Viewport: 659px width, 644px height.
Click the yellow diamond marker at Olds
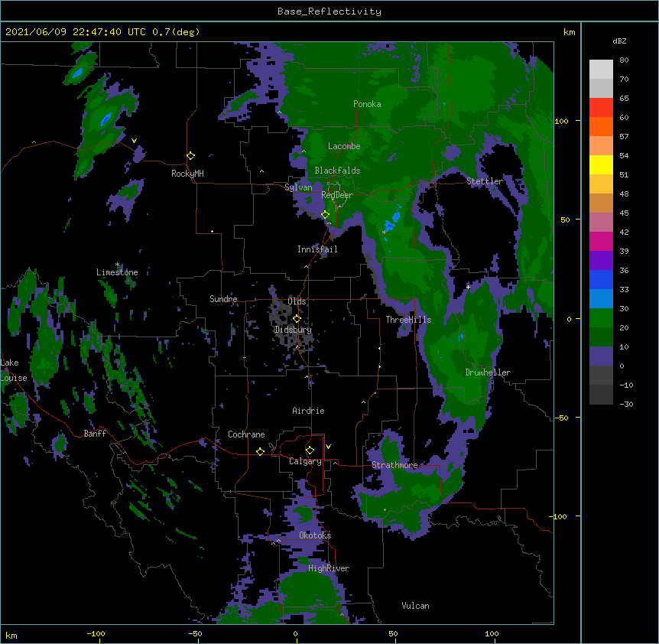click(297, 319)
